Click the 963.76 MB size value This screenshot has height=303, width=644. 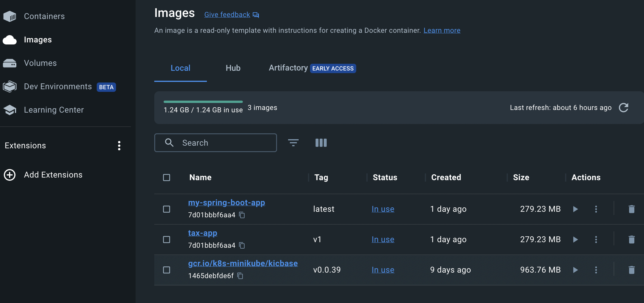coord(540,270)
